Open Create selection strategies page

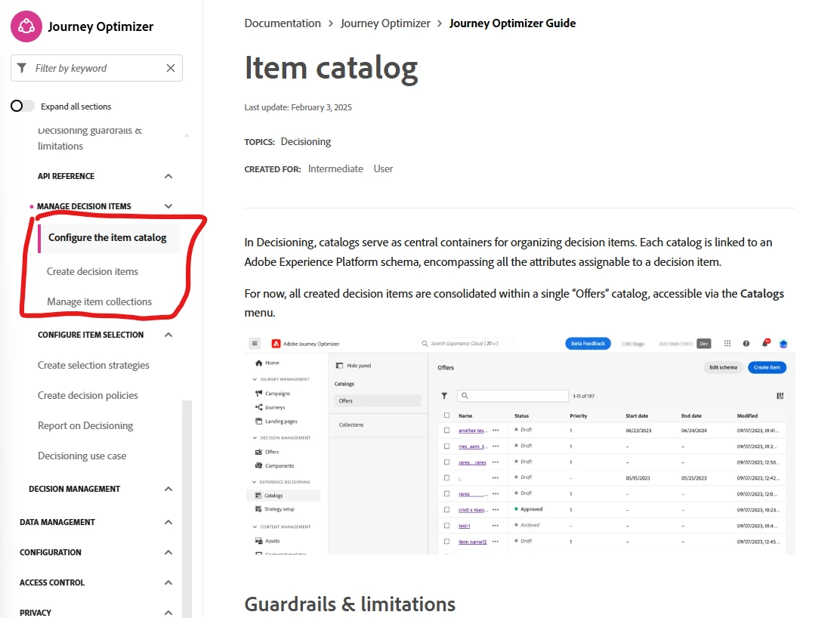pos(93,365)
